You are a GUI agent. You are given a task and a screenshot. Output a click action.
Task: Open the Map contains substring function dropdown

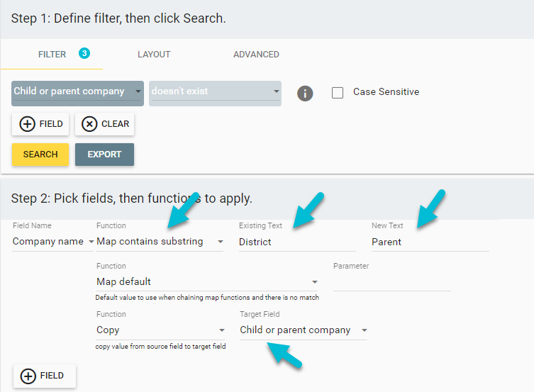160,242
